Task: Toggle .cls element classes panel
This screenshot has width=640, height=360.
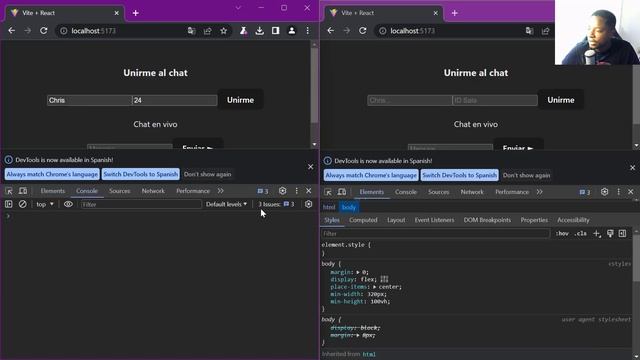Action: [580, 233]
